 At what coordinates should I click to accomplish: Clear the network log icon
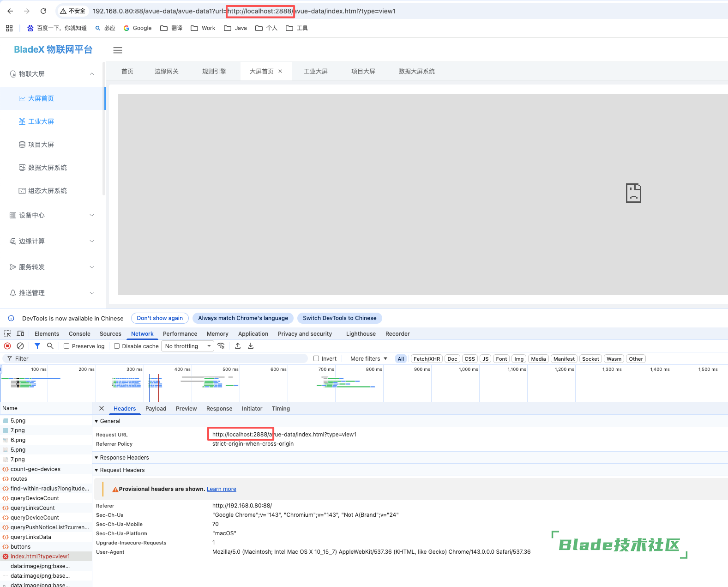pyautogui.click(x=20, y=346)
